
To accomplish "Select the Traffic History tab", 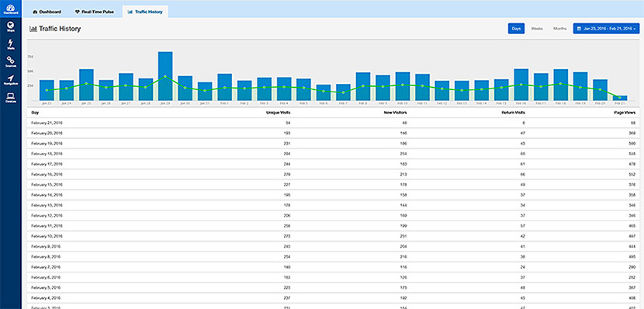I will point(145,12).
